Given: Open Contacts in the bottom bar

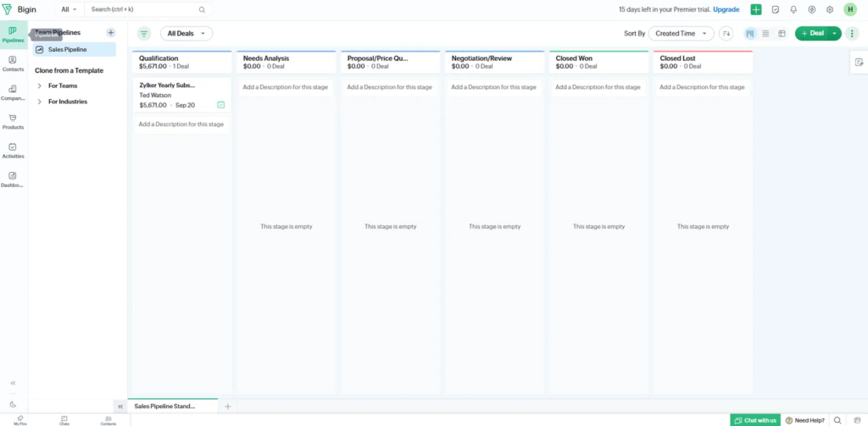Looking at the screenshot, I should click(108, 420).
